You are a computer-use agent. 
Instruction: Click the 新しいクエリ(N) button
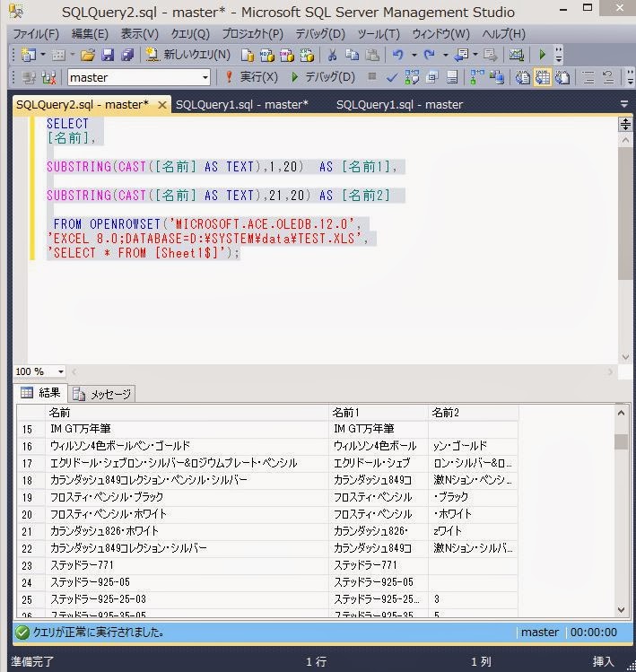pyautogui.click(x=187, y=55)
